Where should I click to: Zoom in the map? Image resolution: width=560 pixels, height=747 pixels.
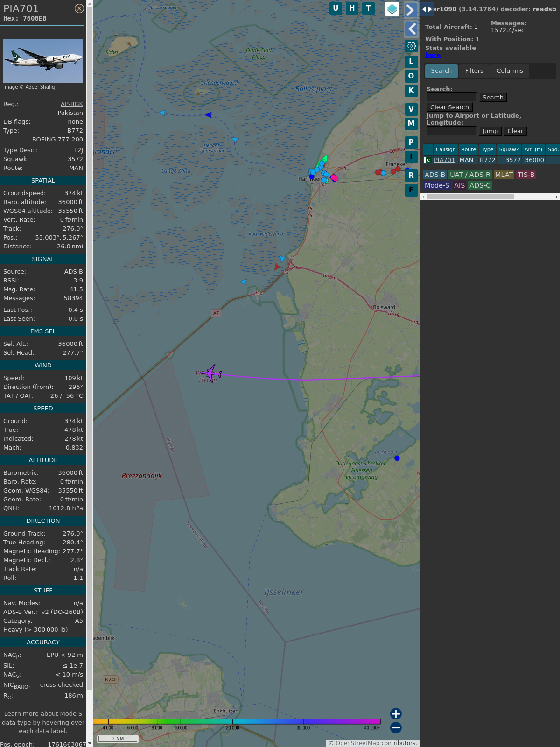coord(396,713)
